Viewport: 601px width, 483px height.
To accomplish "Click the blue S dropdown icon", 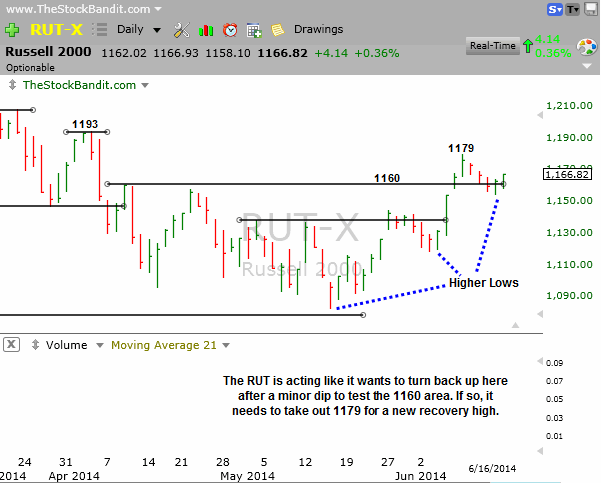I will (x=554, y=9).
